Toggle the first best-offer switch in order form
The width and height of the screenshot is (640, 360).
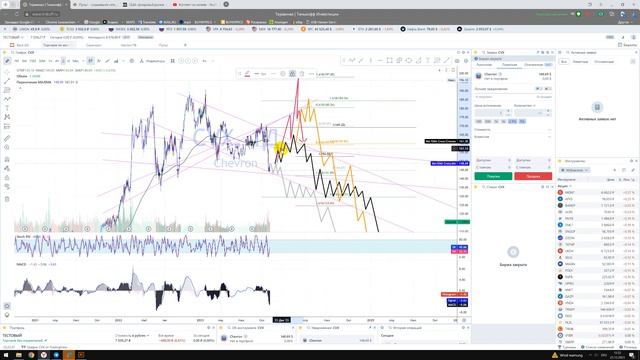(x=539, y=89)
